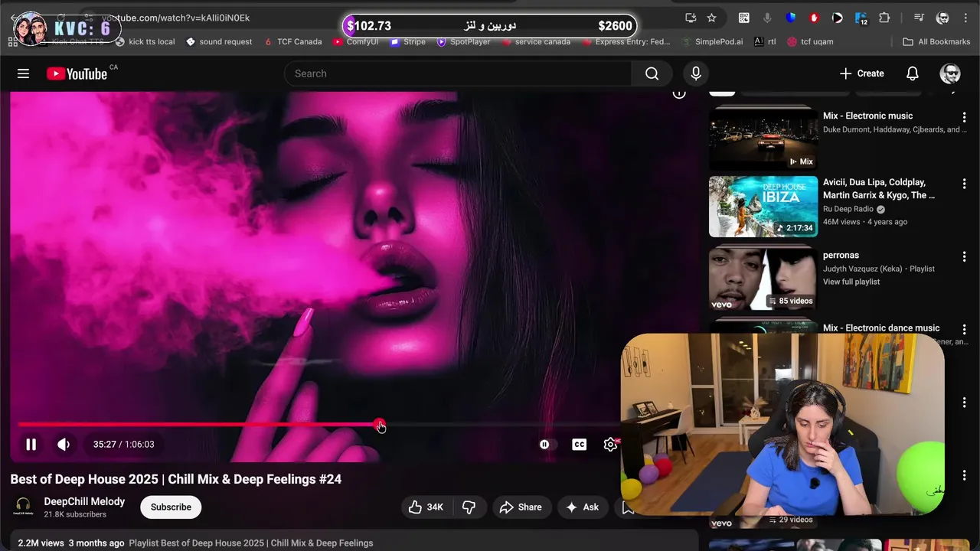The height and width of the screenshot is (551, 980).
Task: Show video info card icon
Action: [x=679, y=93]
